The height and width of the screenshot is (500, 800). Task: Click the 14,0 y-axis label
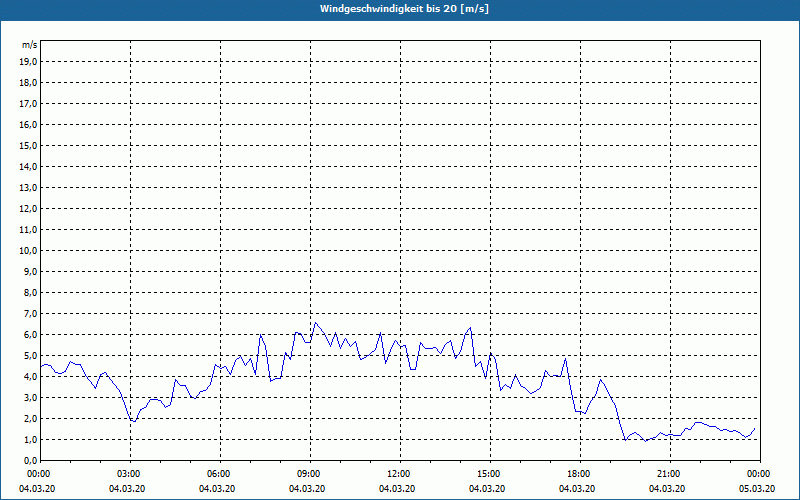pyautogui.click(x=28, y=166)
